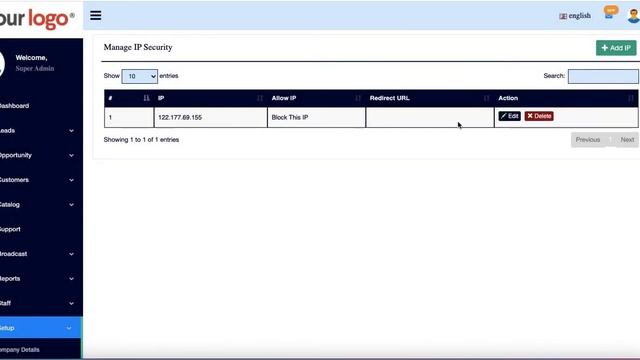Click the Manage IP Security heading
The height and width of the screenshot is (360, 640).
pyautogui.click(x=138, y=47)
